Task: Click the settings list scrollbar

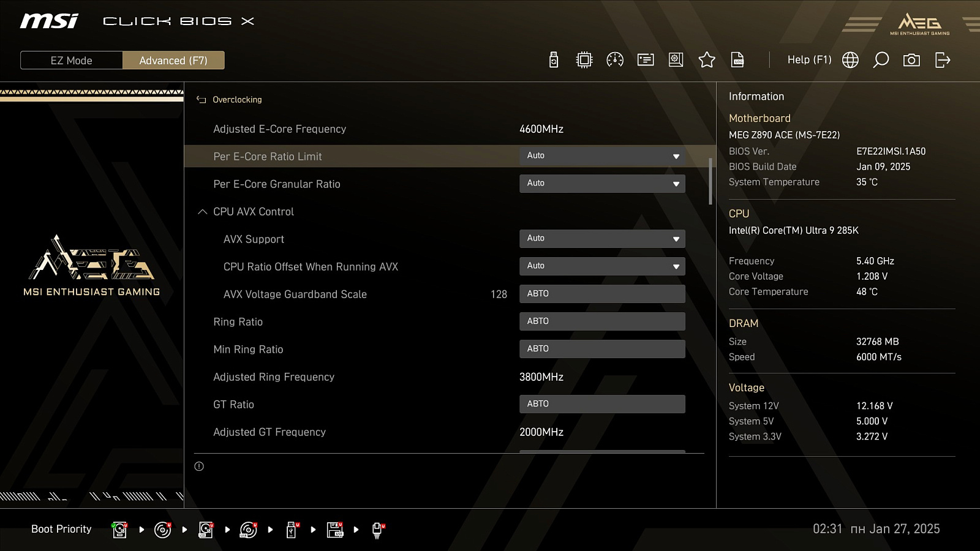Action: 710,181
